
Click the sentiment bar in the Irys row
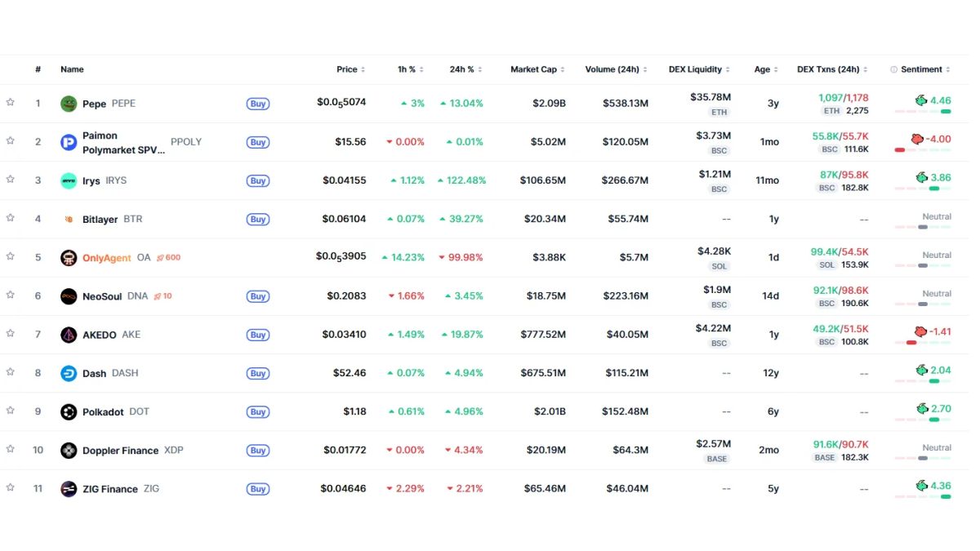click(923, 189)
